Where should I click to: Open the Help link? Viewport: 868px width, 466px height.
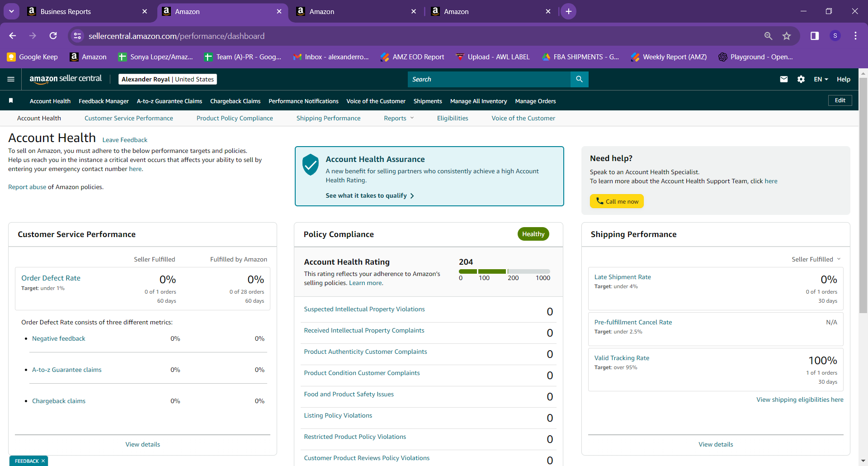(844, 79)
